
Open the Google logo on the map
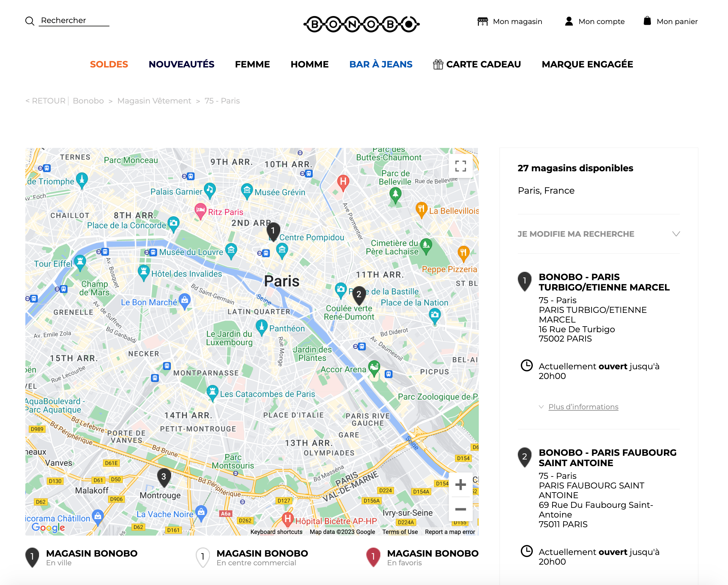(48, 527)
